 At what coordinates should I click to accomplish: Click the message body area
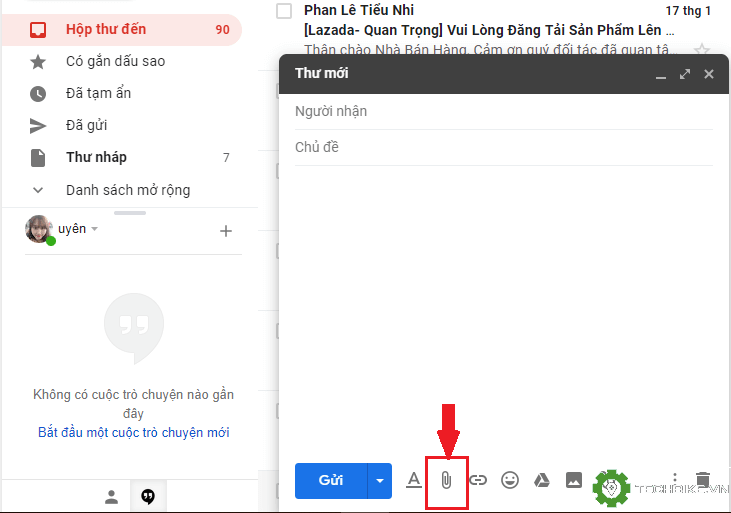coord(503,308)
